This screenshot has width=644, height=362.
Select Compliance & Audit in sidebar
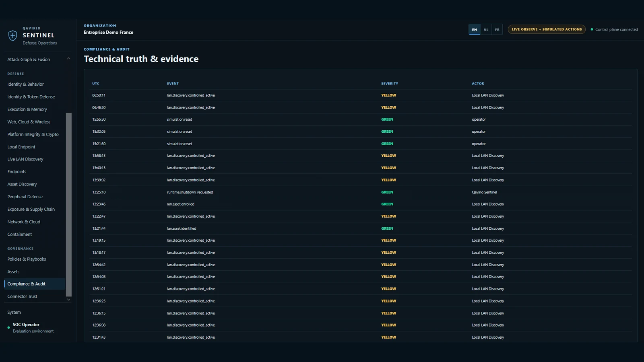point(35,284)
